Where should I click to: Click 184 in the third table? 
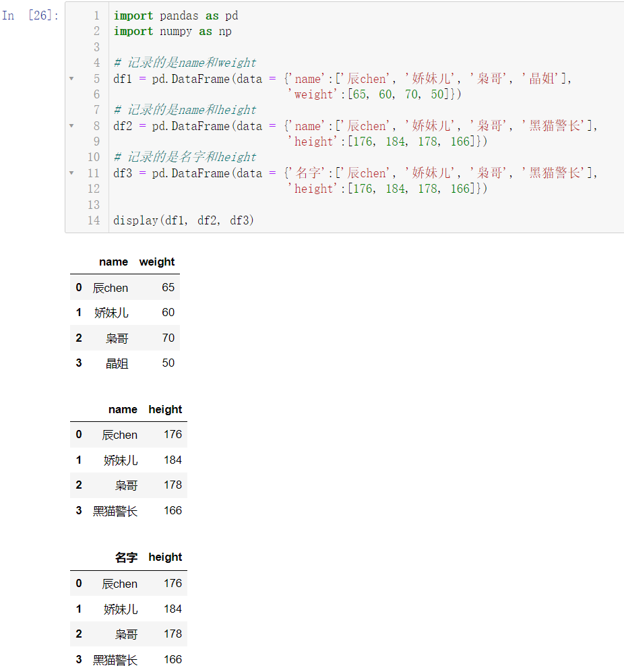(173, 609)
